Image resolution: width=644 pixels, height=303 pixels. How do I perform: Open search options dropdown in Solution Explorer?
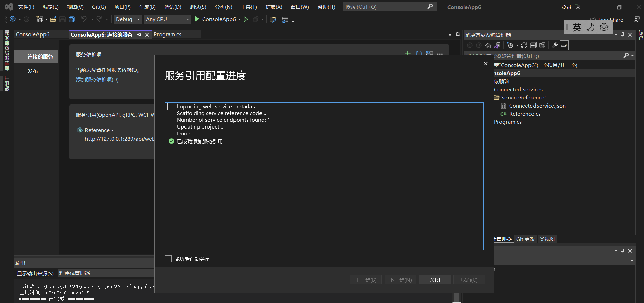point(632,56)
